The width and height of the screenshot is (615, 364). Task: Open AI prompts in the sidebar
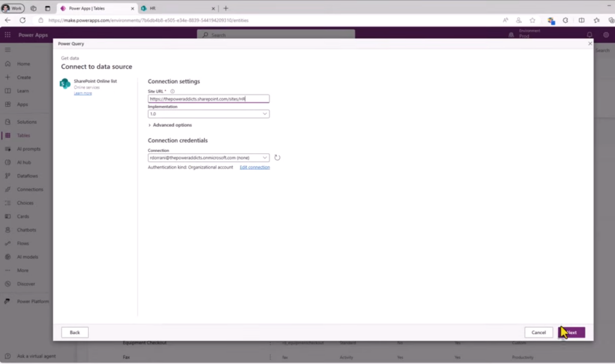coord(29,149)
